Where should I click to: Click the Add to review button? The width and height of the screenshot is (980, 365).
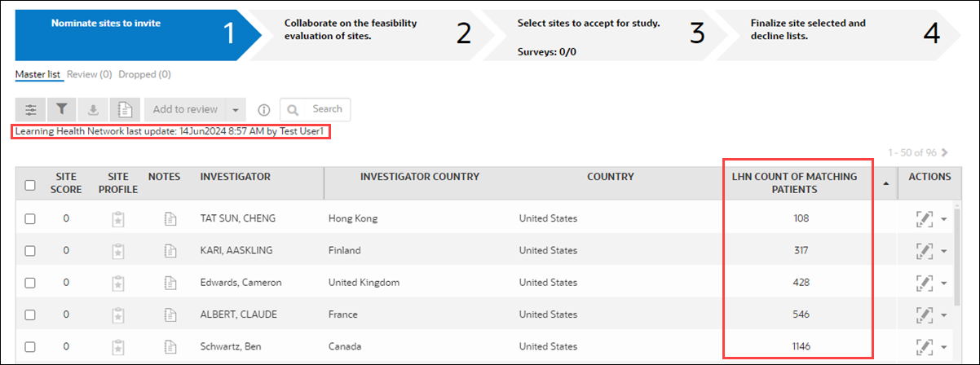click(x=186, y=109)
